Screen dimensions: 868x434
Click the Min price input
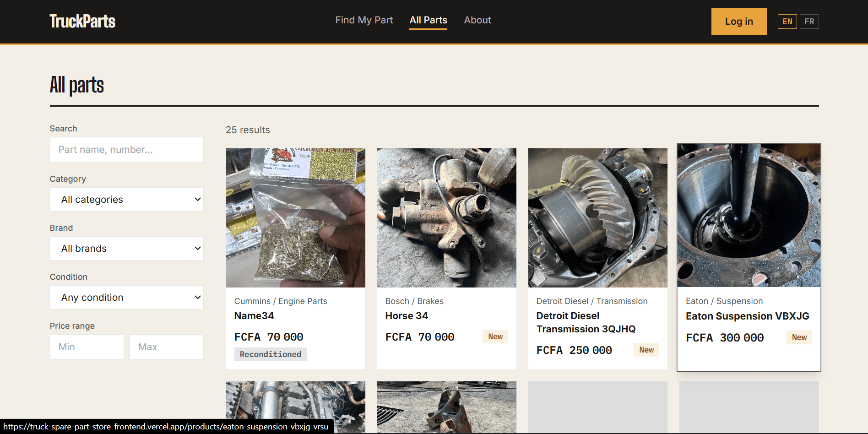87,347
